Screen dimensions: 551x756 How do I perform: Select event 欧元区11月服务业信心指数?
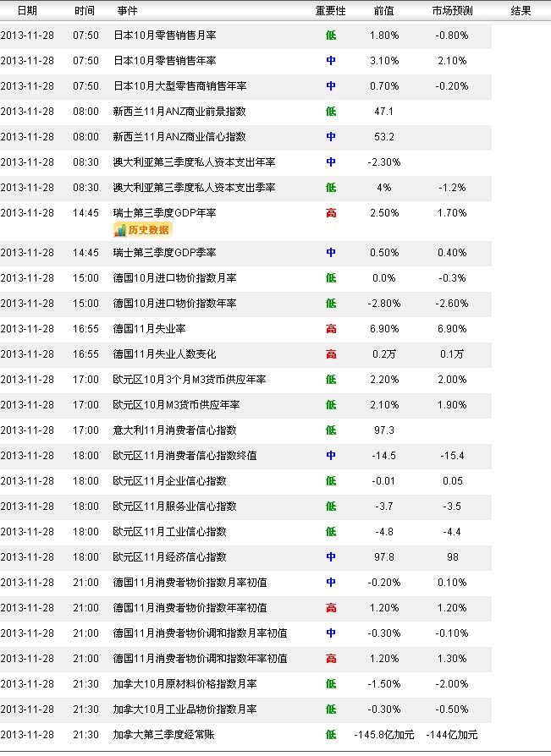(x=174, y=507)
